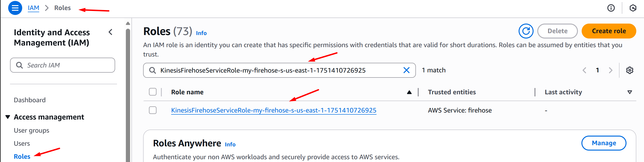
Task: Open Dashboard in the sidebar
Action: (x=29, y=100)
